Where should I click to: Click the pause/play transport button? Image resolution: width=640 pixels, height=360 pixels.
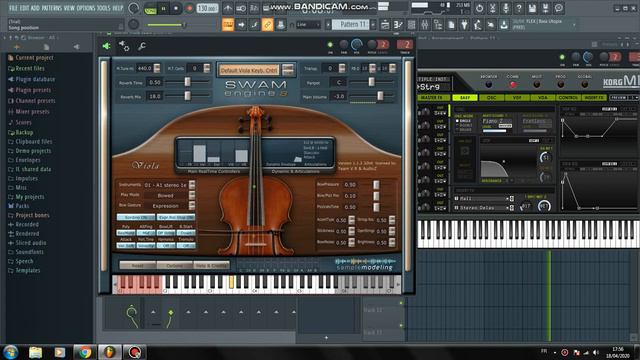[163, 9]
